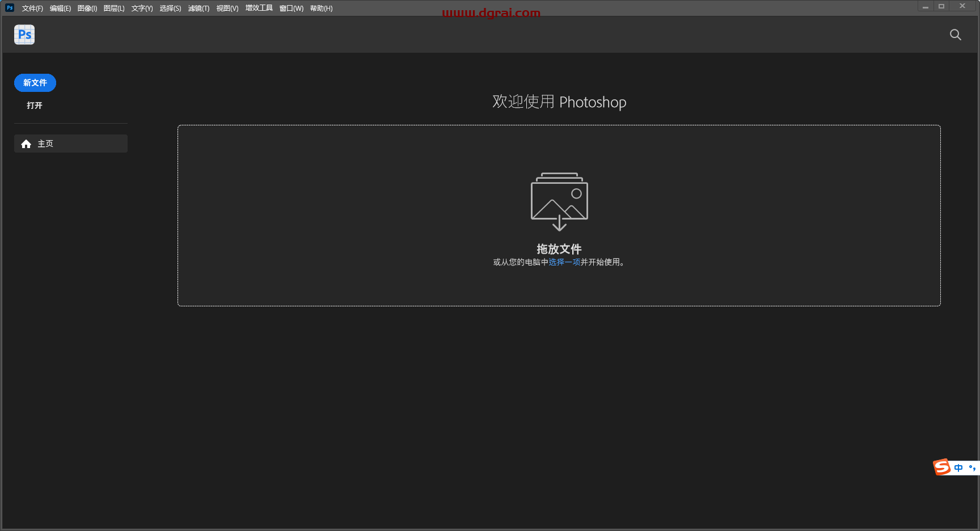Screen dimensions: 980x531
Task: Click the Sogou input method S icon
Action: (x=942, y=467)
